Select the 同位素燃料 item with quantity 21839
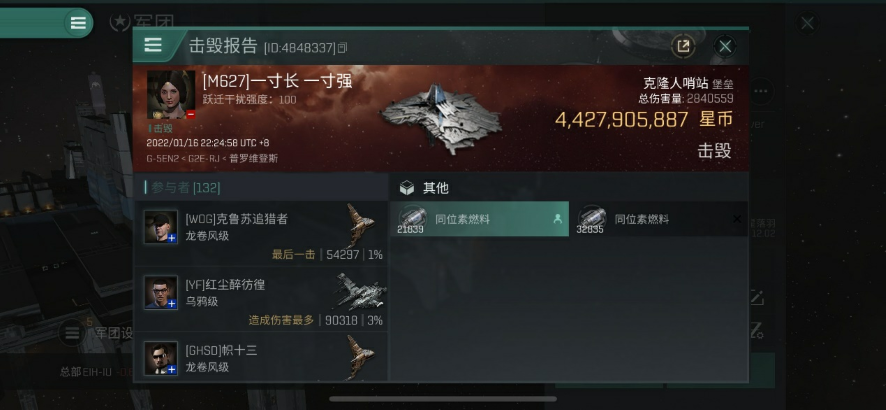886x410 pixels. tap(479, 219)
